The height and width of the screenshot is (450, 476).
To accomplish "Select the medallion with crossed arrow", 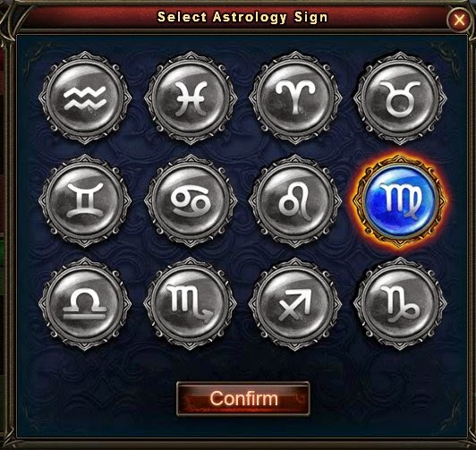I will [295, 304].
